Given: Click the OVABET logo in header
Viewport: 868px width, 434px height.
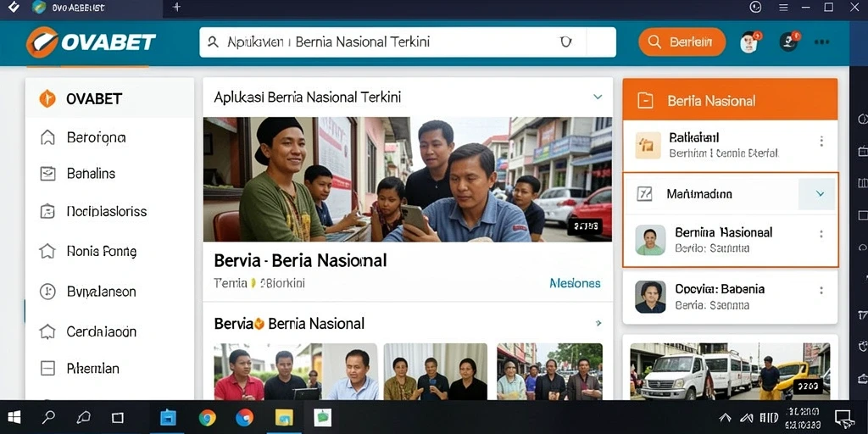Looking at the screenshot, I should coord(91,42).
